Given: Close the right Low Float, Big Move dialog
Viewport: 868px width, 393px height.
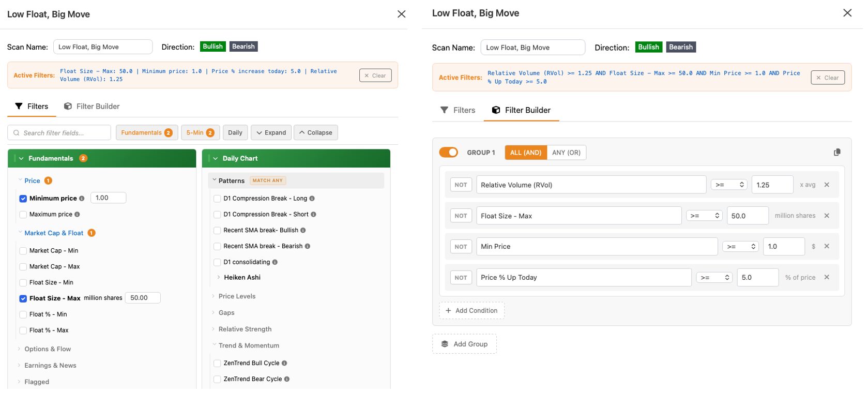Looking at the screenshot, I should pyautogui.click(x=847, y=13).
